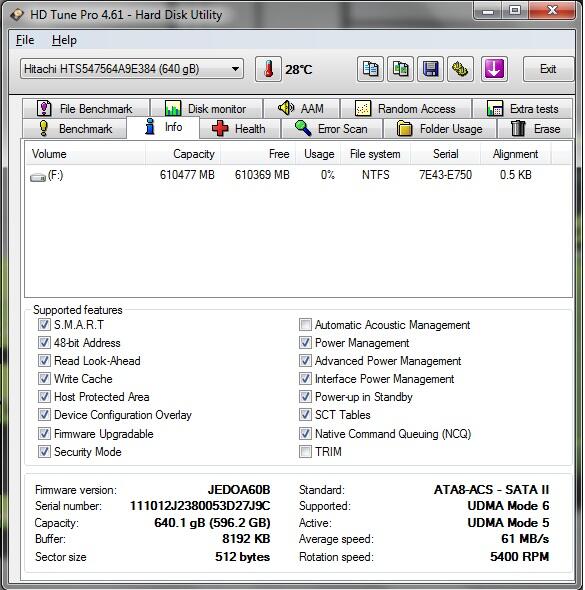Click the purple download arrow icon
585x590 pixels.
point(494,69)
